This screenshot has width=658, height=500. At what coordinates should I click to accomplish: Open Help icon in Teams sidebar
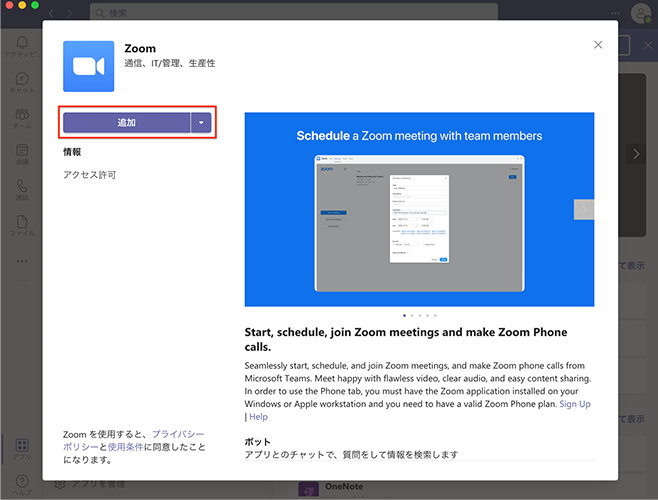(x=22, y=485)
